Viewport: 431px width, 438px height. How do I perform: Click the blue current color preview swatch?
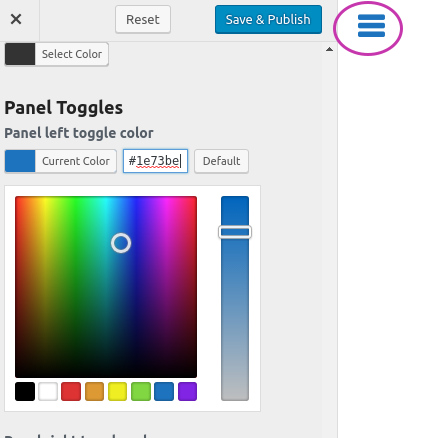click(20, 161)
